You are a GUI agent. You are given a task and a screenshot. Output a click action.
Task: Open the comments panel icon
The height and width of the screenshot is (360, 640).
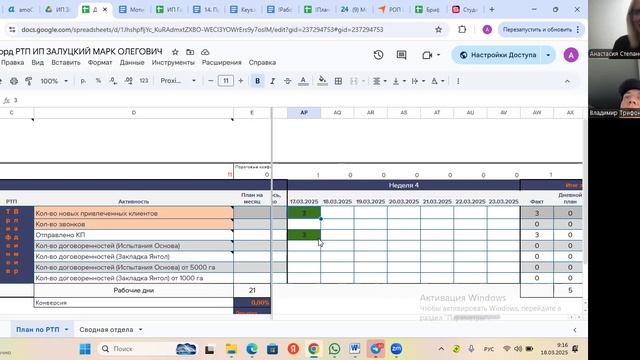point(402,55)
